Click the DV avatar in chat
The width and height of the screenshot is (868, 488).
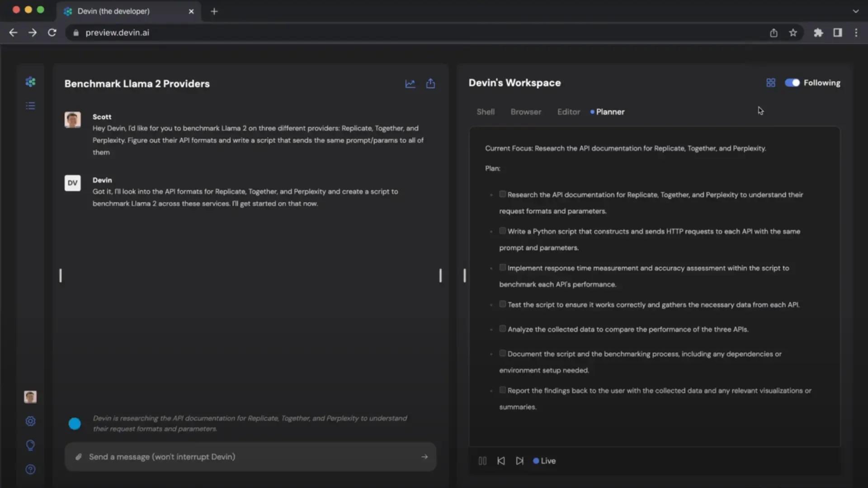click(72, 183)
